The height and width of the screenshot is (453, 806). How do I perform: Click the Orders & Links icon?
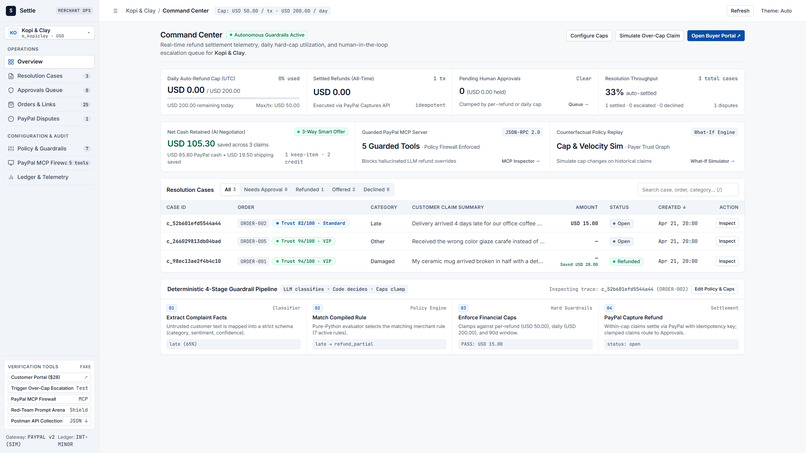pos(11,104)
